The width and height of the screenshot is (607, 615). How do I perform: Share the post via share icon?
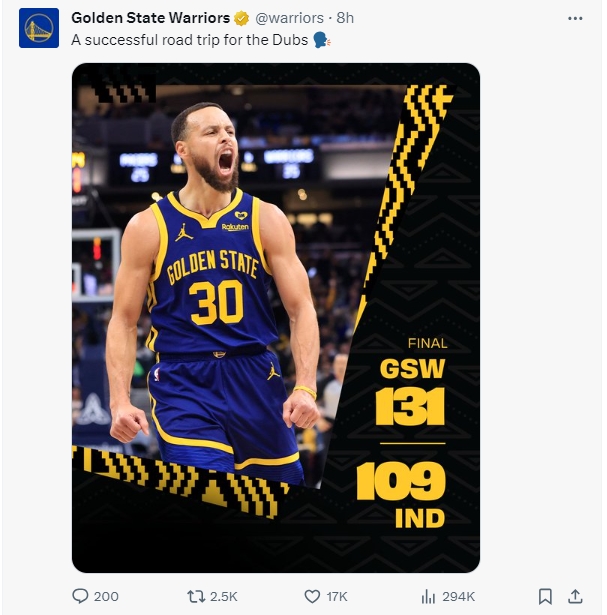tap(574, 596)
